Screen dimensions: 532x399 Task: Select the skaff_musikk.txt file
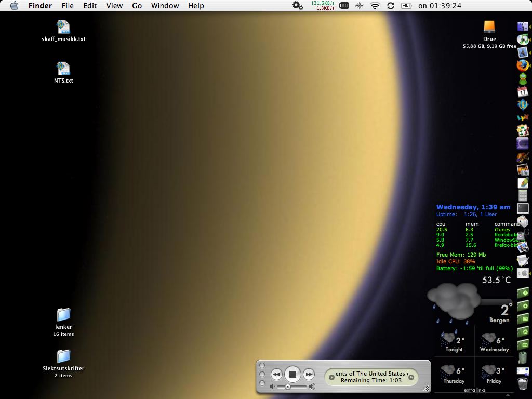click(x=63, y=27)
